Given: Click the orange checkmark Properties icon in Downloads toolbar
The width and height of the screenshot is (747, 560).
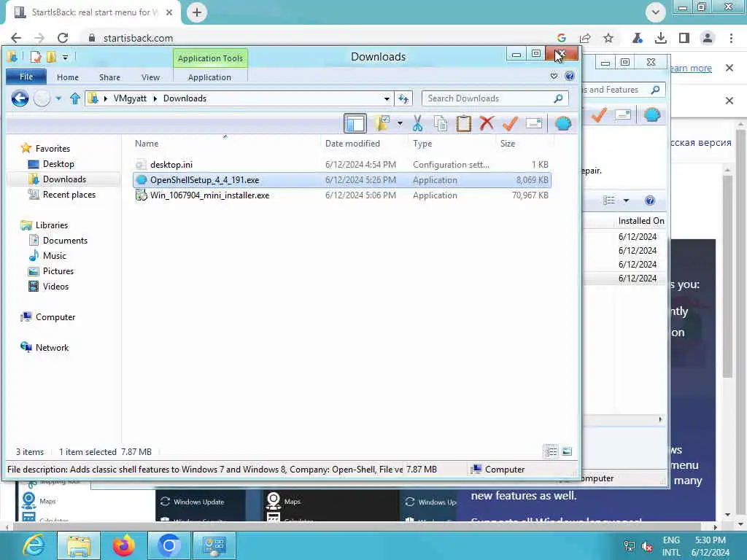Looking at the screenshot, I should 510,124.
